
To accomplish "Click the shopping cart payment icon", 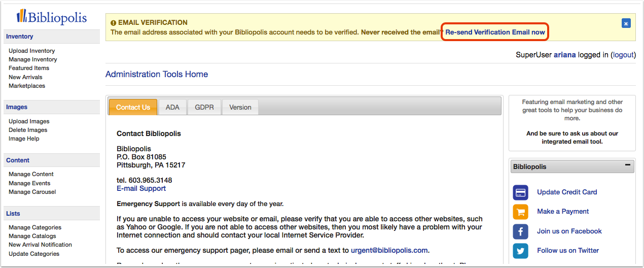I will point(521,212).
